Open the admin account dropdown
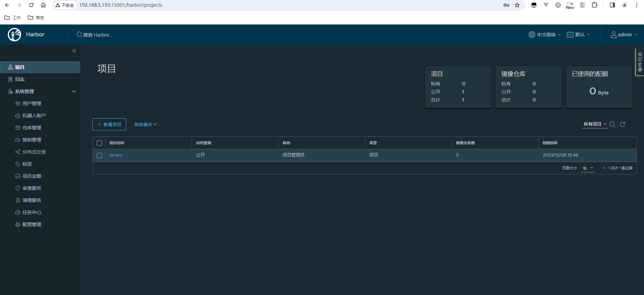 624,35
